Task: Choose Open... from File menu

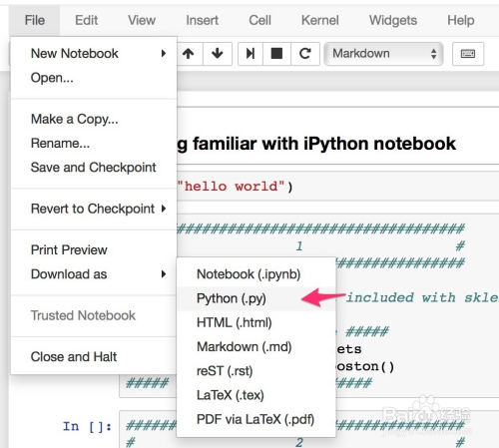Action: point(94,78)
